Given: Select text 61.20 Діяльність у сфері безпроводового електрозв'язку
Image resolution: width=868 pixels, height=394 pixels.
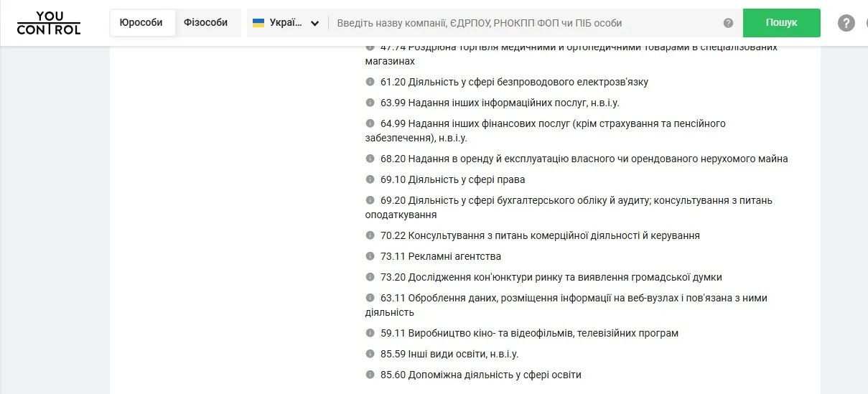Looking at the screenshot, I should pyautogui.click(x=514, y=82).
